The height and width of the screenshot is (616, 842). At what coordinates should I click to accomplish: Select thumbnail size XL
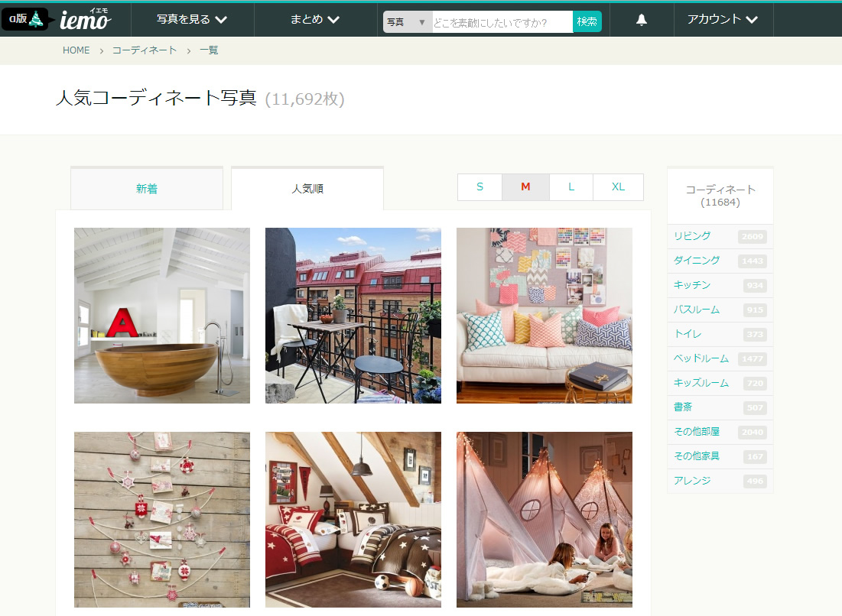618,186
